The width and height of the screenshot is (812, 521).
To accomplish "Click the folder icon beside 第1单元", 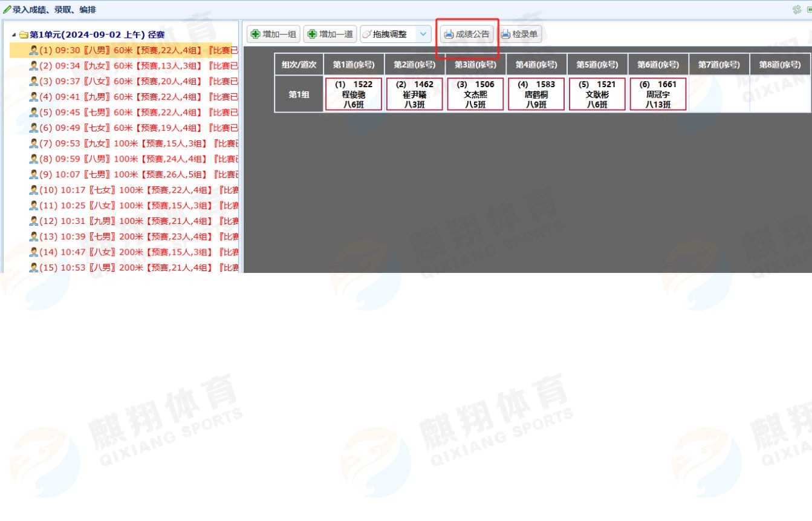I will [x=24, y=35].
